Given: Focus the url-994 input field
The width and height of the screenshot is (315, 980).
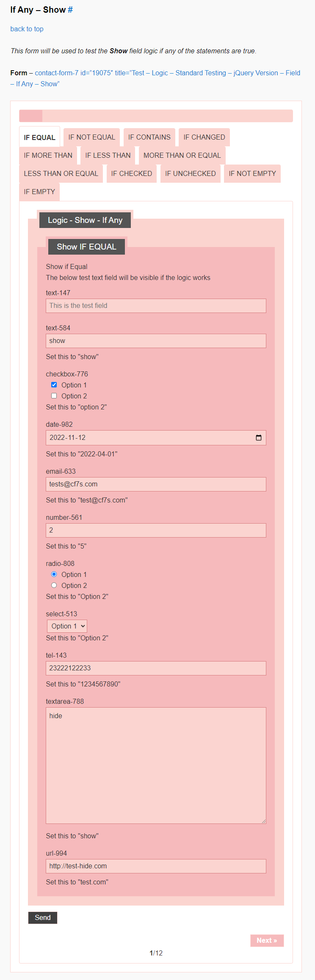Looking at the screenshot, I should point(156,866).
